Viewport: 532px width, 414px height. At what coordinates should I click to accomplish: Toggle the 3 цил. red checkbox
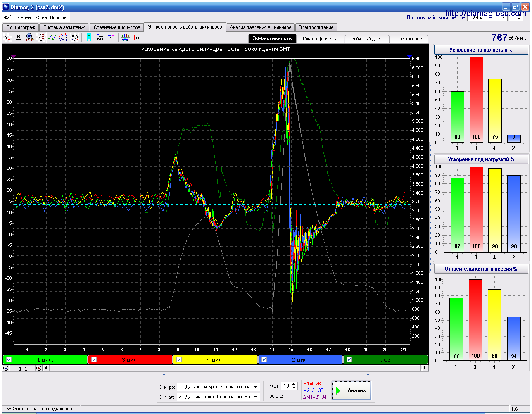coord(94,359)
